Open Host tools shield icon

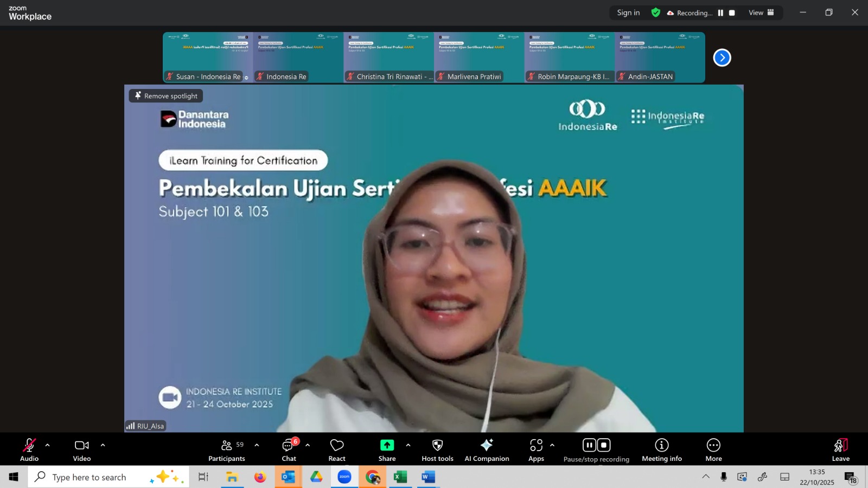coord(437,450)
